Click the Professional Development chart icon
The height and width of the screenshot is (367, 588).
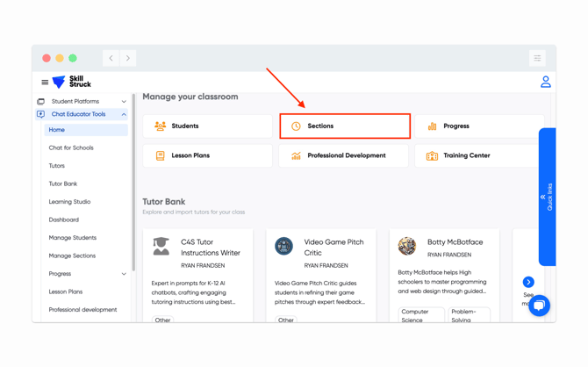pyautogui.click(x=296, y=155)
